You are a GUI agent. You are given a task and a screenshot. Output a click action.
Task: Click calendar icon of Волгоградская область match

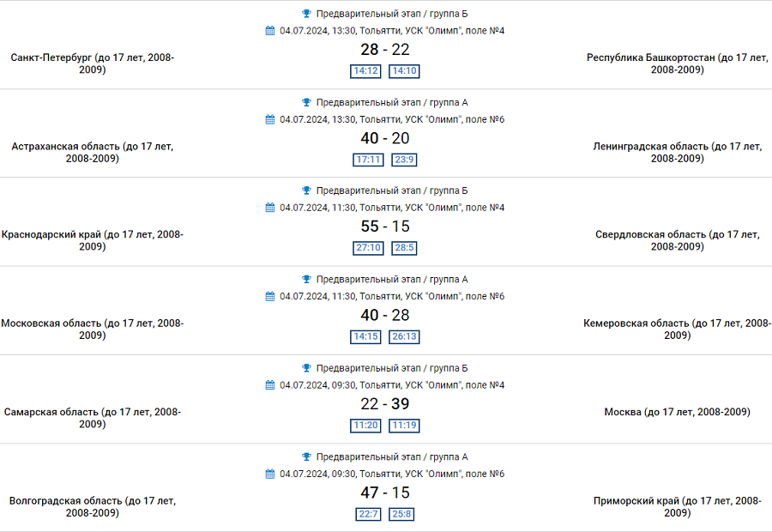click(270, 474)
